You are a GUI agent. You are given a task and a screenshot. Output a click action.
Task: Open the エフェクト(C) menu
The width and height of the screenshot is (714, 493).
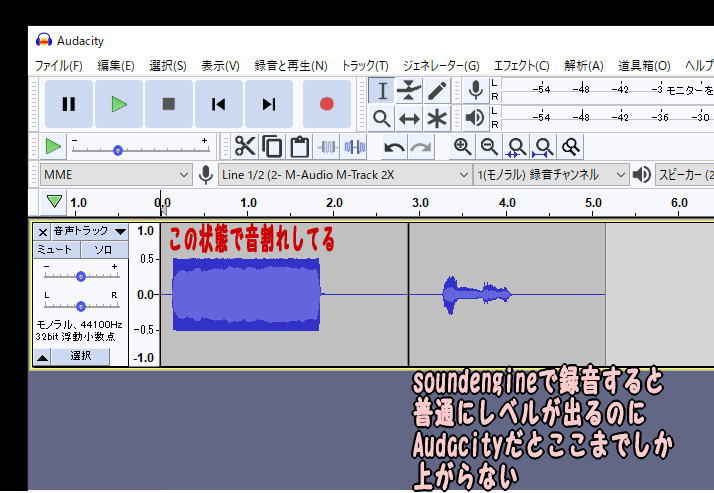[521, 66]
